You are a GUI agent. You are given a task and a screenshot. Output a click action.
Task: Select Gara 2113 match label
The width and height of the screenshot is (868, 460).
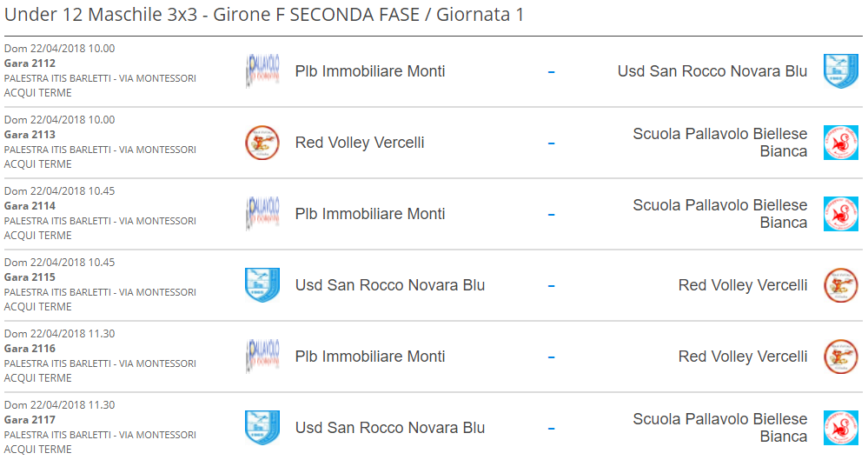(30, 135)
